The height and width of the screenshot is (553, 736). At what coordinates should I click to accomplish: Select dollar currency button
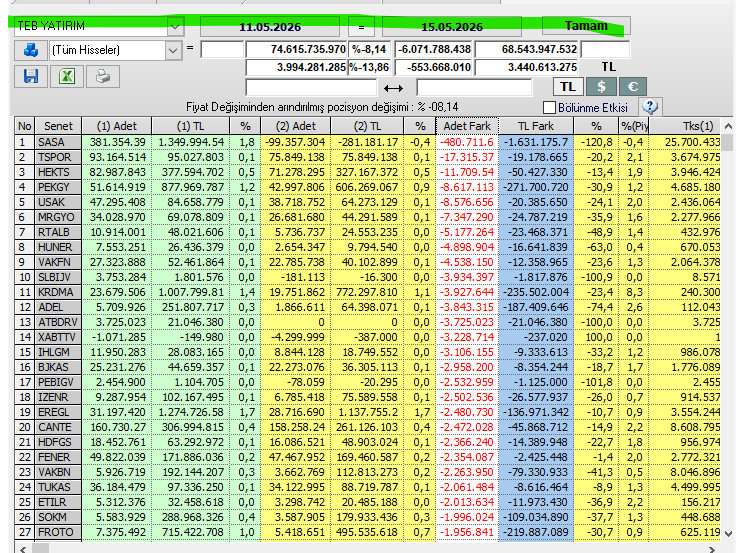(x=601, y=87)
